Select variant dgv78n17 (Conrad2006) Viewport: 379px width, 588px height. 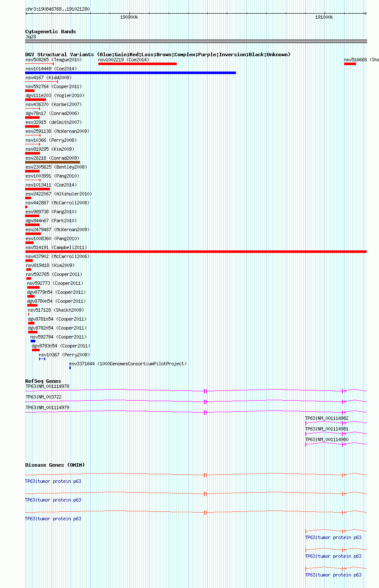tap(52, 113)
